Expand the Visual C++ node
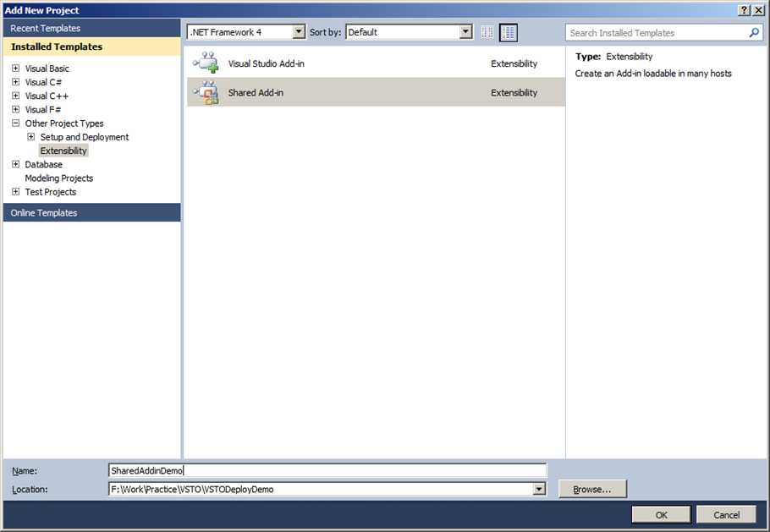Viewport: 770px width, 532px height. [16, 96]
